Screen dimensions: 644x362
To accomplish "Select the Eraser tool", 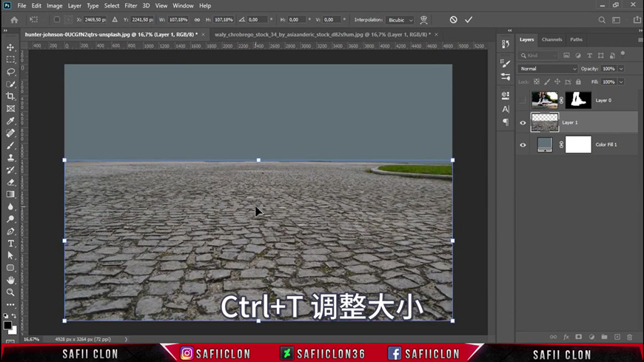I will 10,182.
